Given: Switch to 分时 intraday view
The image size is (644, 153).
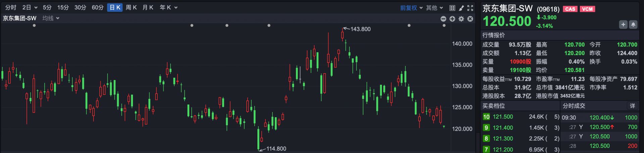Looking at the screenshot, I should 11,7.
